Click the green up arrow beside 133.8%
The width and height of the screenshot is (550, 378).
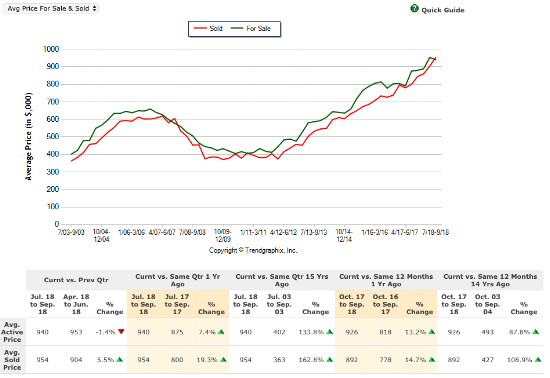329,332
